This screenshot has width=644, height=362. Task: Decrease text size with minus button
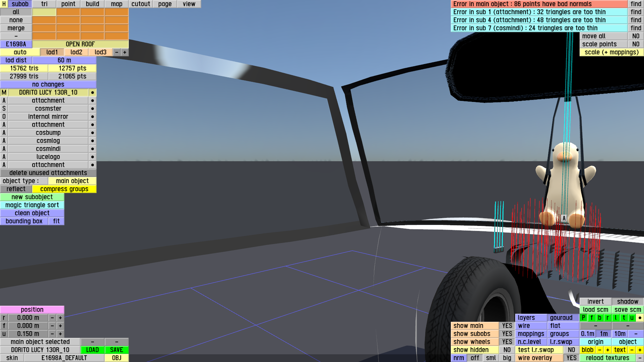[x=632, y=350]
